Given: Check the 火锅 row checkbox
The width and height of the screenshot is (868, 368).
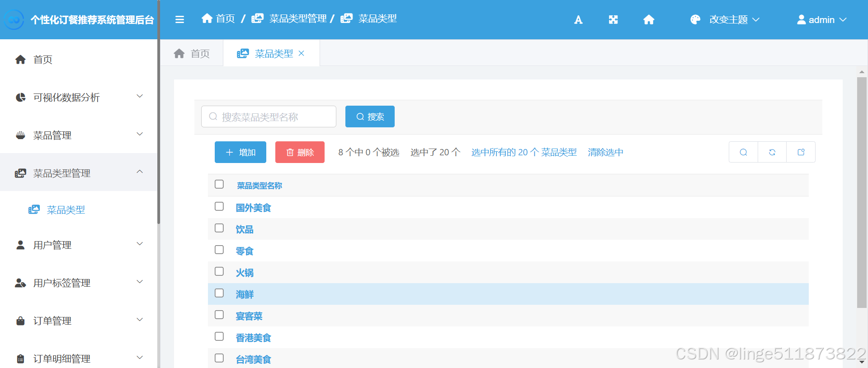Looking at the screenshot, I should 219,271.
